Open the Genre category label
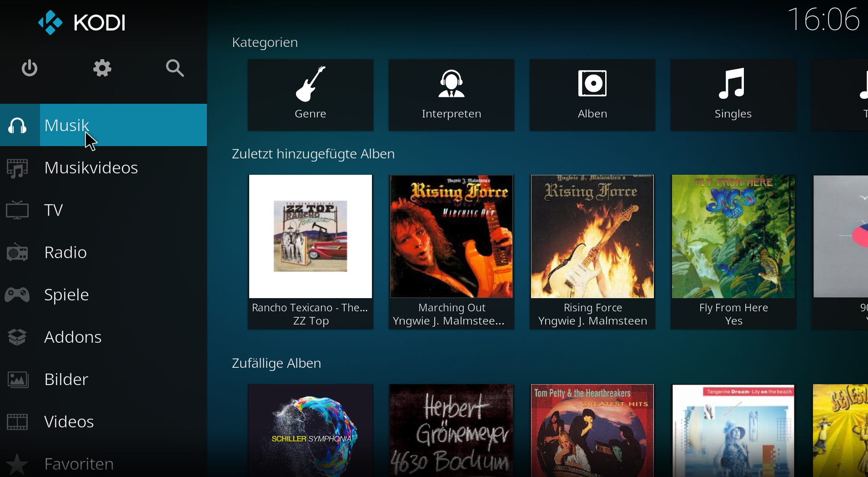Image resolution: width=868 pixels, height=477 pixels. (x=311, y=114)
